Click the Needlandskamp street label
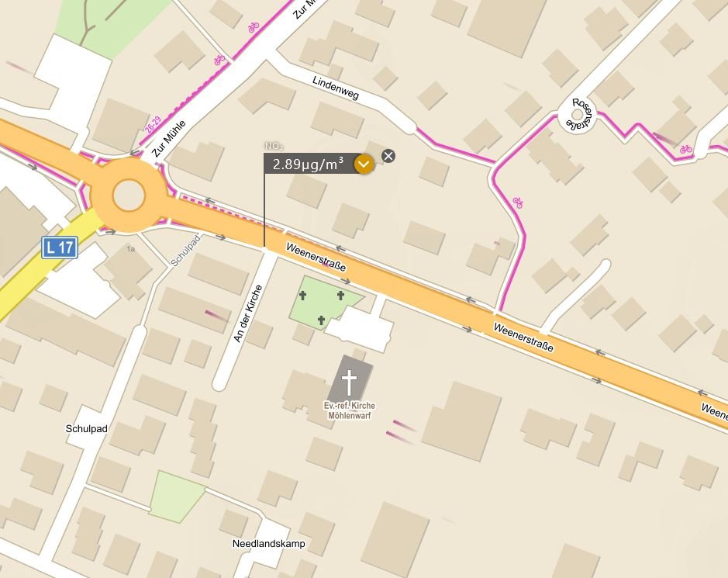This screenshot has width=728, height=578. pyautogui.click(x=269, y=544)
